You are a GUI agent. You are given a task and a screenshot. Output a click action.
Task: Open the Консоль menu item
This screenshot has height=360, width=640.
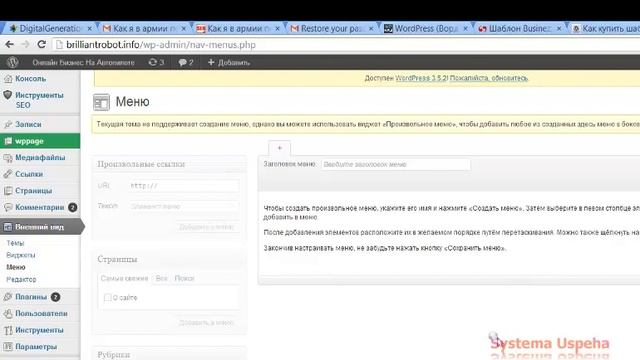31,78
